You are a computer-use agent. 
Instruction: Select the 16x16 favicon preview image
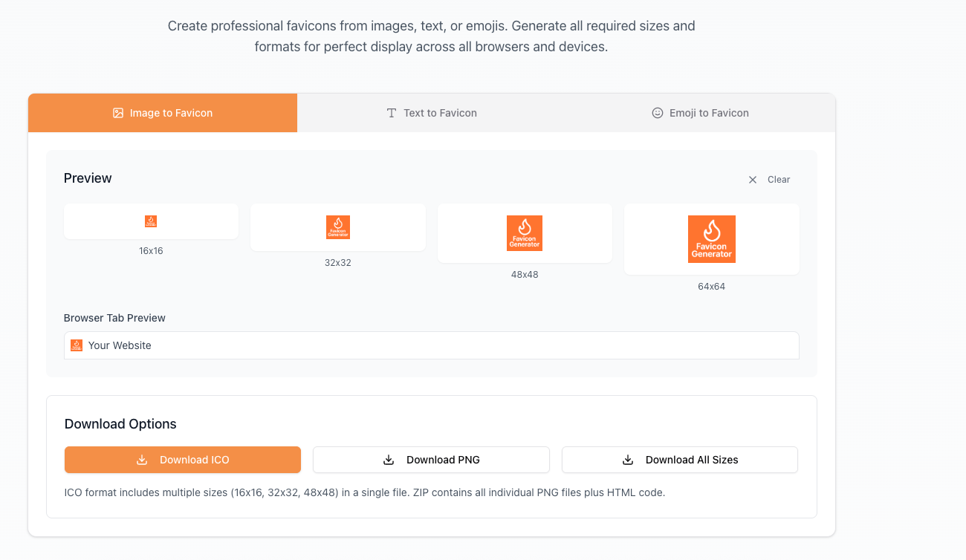tap(151, 221)
